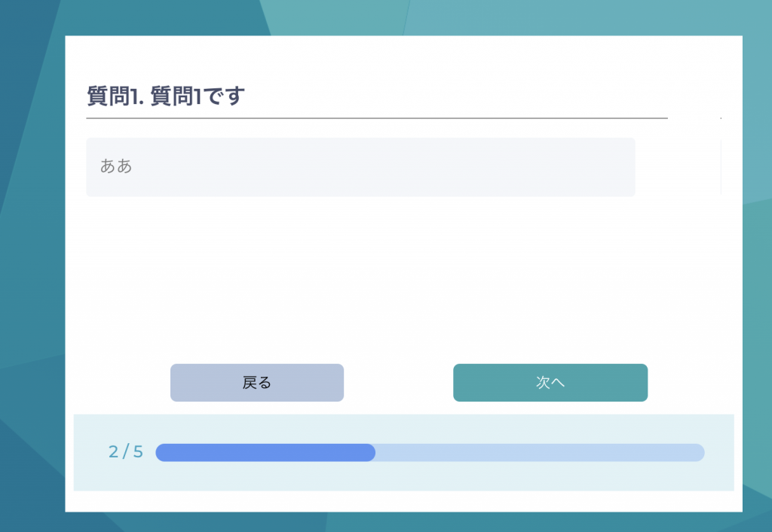Click the ああ text inside the answer field
Viewport: 772px width, 532px height.
click(116, 166)
